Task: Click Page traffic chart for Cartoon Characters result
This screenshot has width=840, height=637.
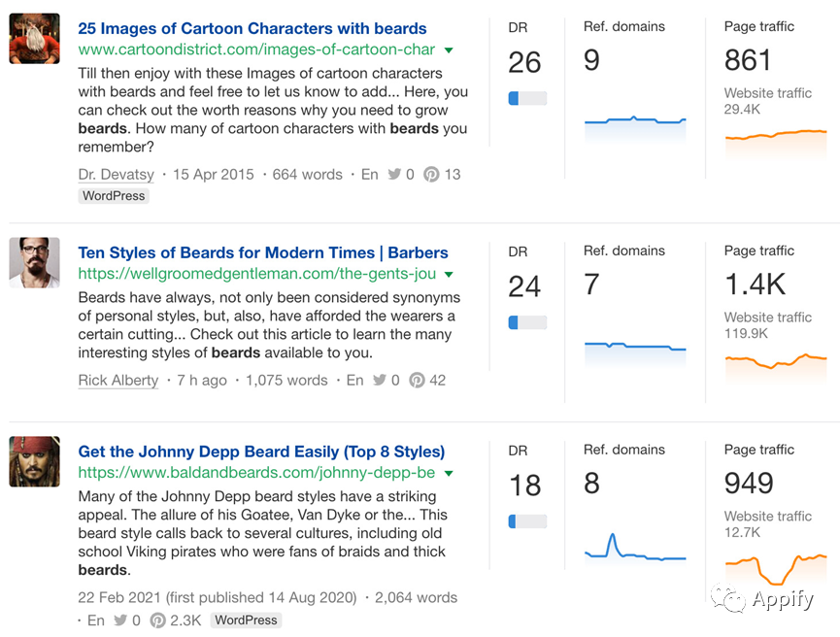Action: 776,144
